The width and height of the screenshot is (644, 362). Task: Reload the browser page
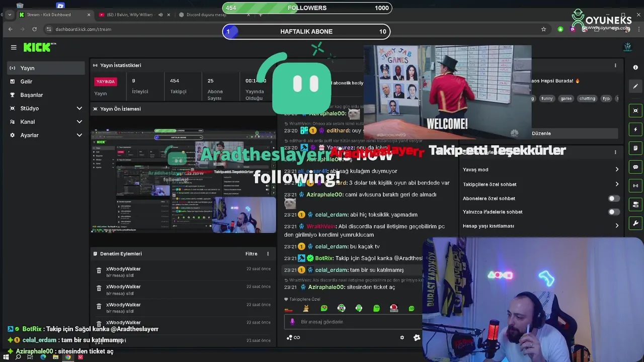(34, 29)
